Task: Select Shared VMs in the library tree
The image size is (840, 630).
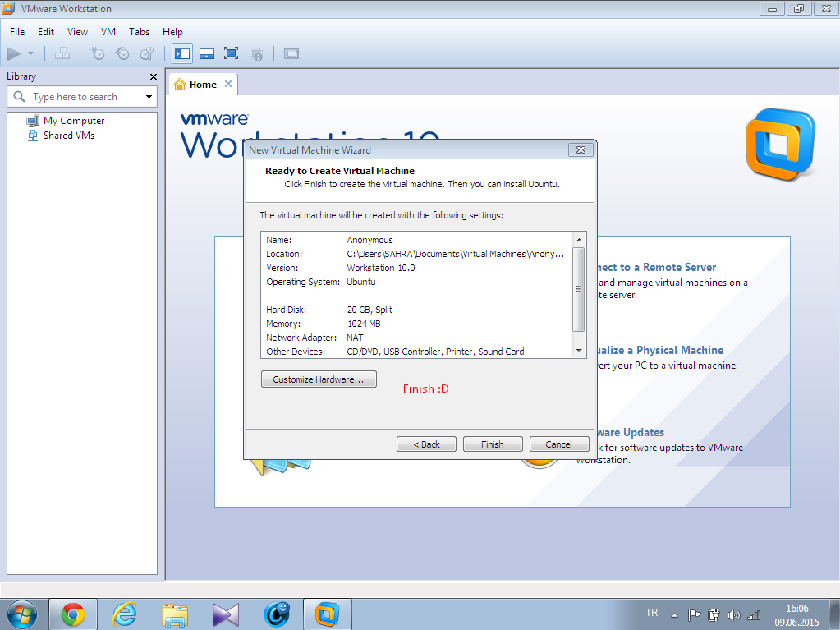Action: 69,136
